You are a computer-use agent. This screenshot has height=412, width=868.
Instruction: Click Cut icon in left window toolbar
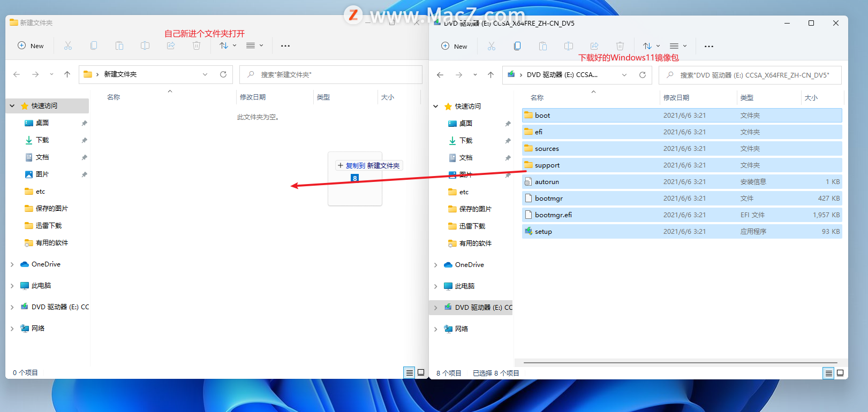[68, 45]
